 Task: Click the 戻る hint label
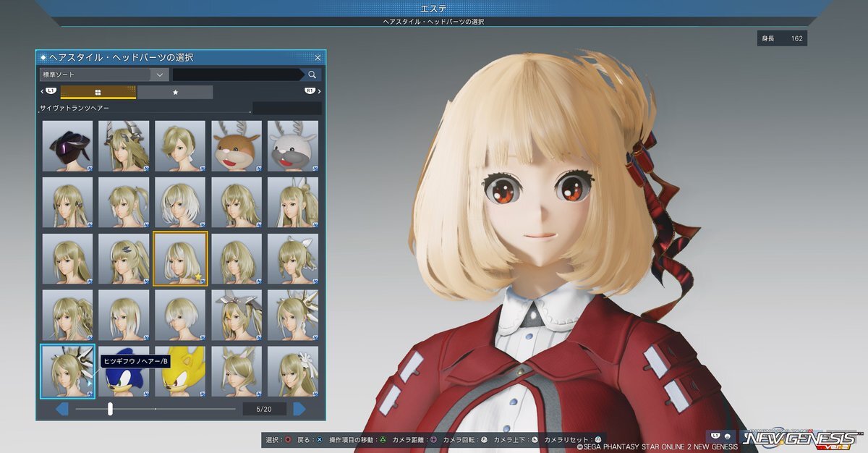point(305,439)
